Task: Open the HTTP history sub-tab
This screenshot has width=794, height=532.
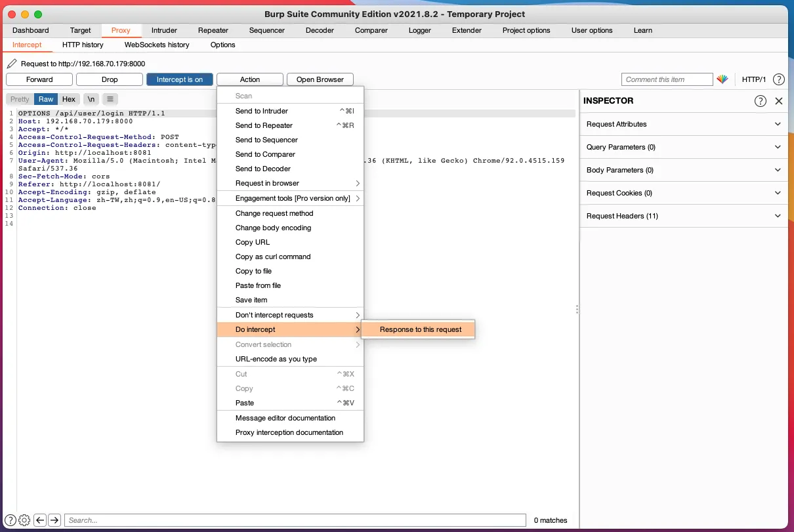Action: pyautogui.click(x=83, y=45)
